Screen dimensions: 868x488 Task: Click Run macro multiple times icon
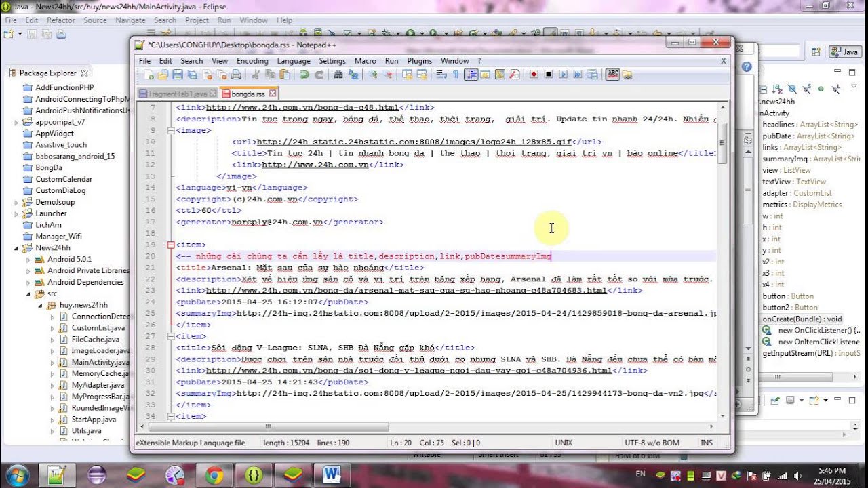pyautogui.click(x=578, y=75)
